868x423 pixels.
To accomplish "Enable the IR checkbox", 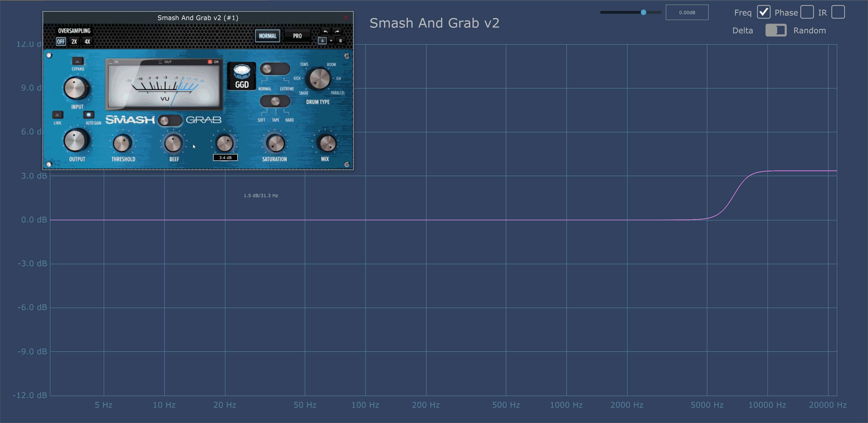I will (838, 13).
